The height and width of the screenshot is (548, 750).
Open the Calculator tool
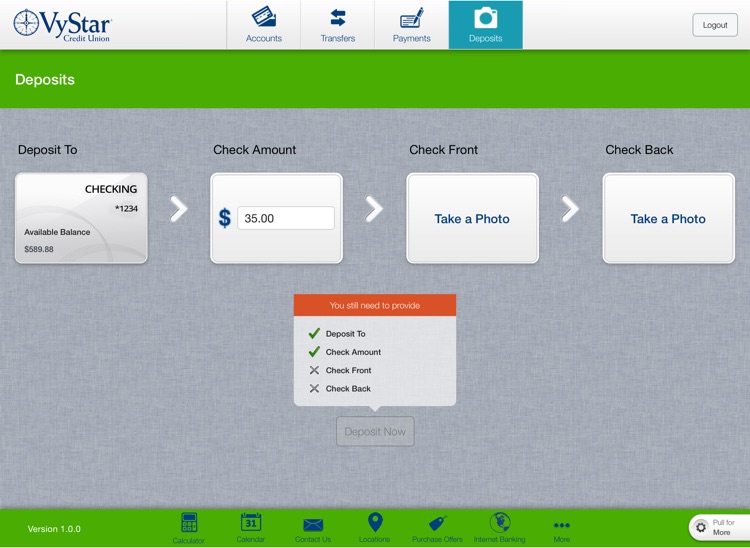(x=189, y=528)
